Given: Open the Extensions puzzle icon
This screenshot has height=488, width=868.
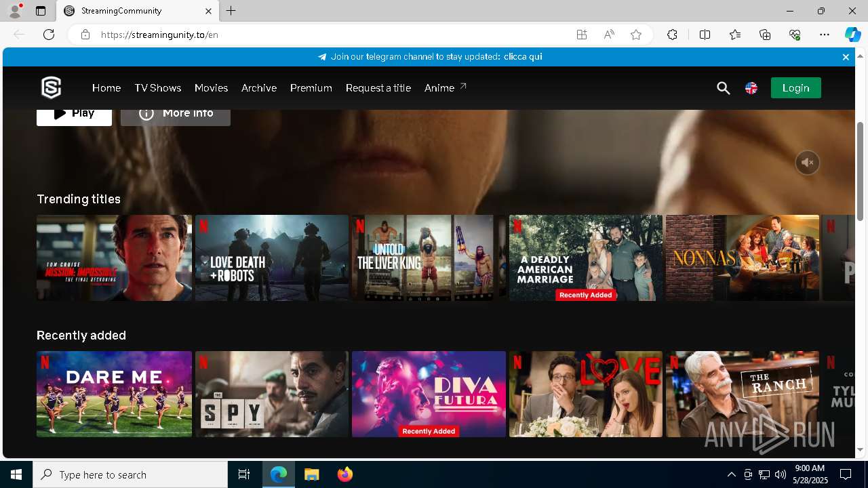Looking at the screenshot, I should pos(672,35).
